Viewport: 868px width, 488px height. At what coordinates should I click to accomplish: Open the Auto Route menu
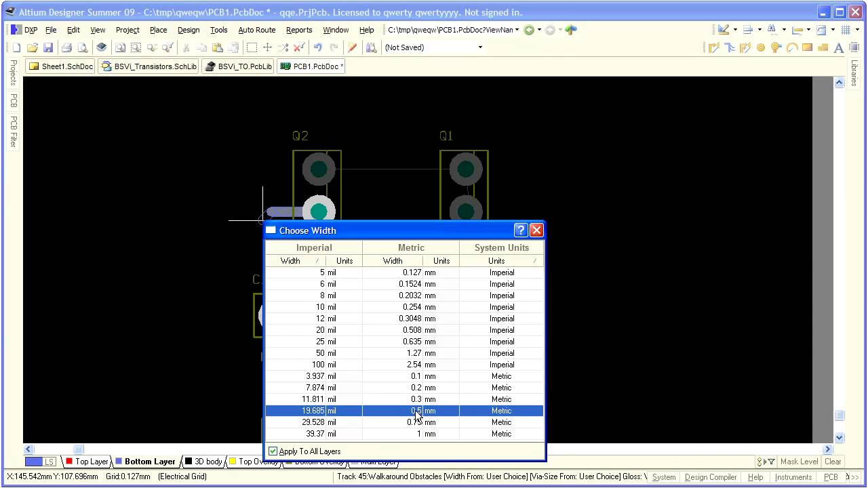point(257,30)
